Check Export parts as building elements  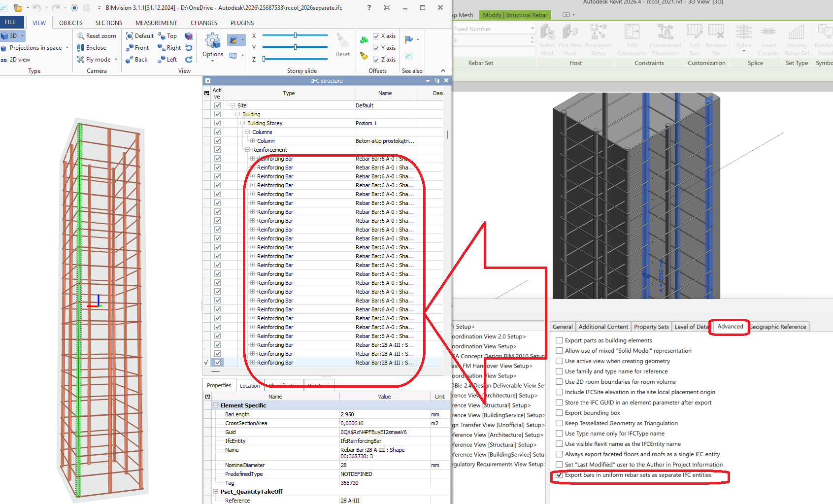[559, 341]
